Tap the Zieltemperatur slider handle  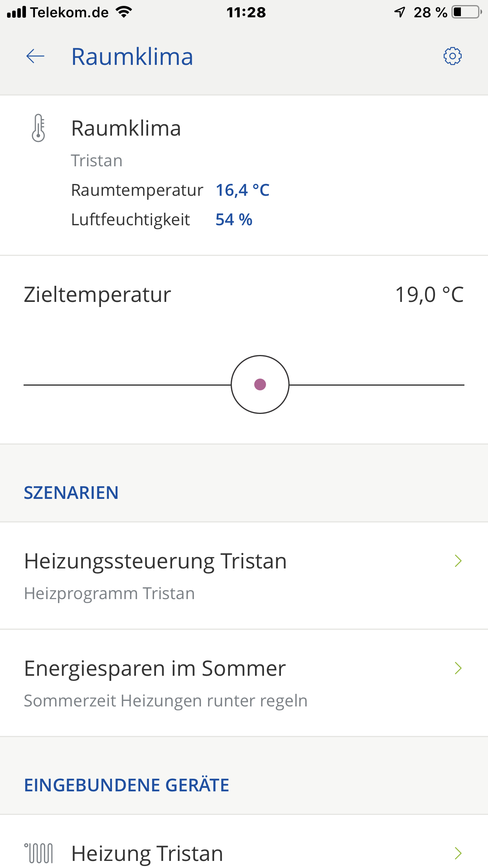pos(260,384)
